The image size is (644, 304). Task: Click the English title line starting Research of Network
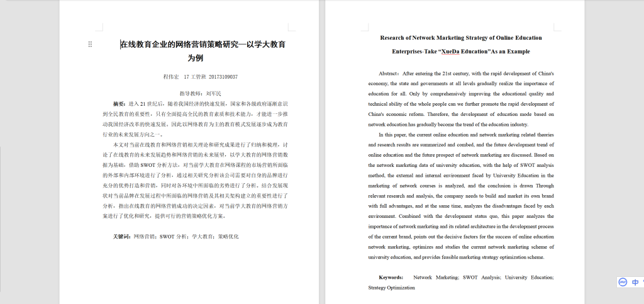click(461, 38)
